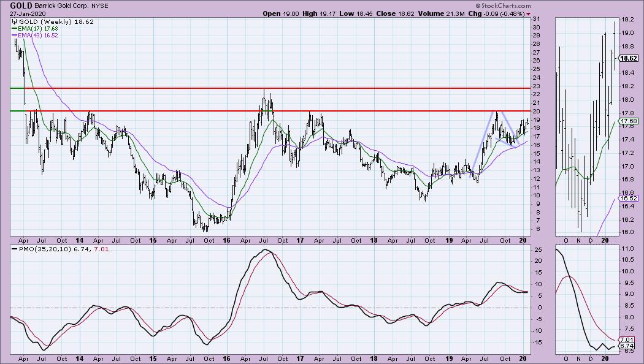Screen dimensions: 644x364
Task: Click the green EMA(17) legend line marker
Action: point(14,29)
